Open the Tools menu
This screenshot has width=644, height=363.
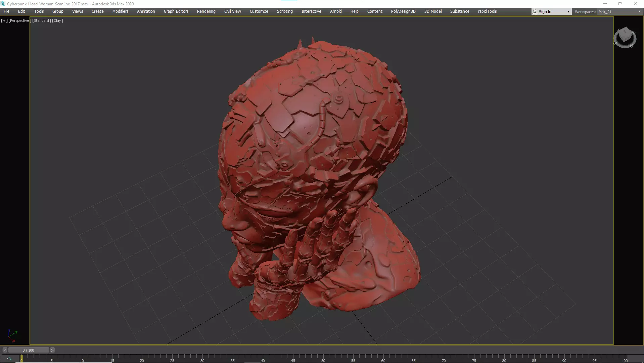pos(39,11)
